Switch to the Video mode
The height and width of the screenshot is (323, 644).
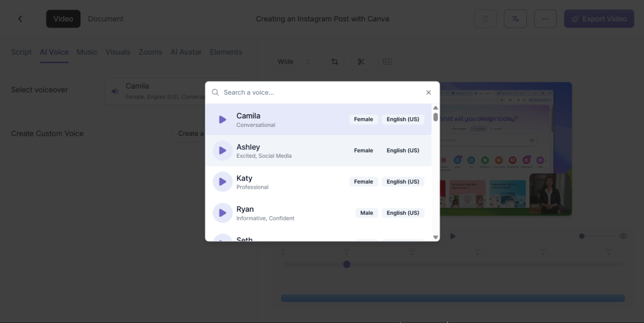coord(64,19)
